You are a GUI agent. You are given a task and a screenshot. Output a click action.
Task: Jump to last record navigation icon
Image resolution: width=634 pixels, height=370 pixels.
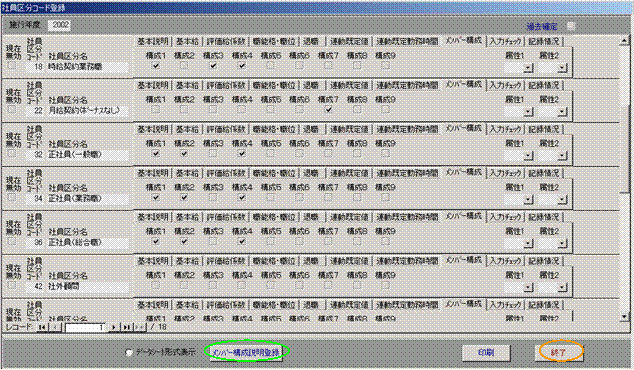coord(127,327)
